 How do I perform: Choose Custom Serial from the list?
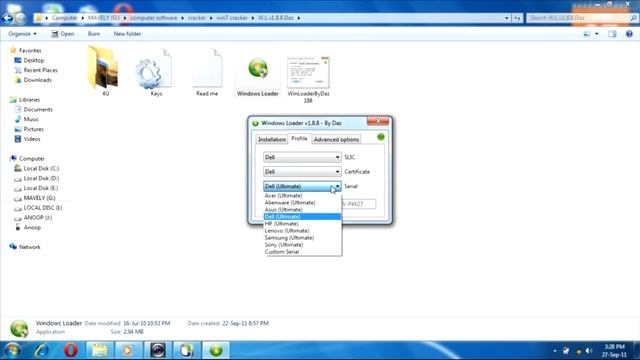pyautogui.click(x=302, y=252)
